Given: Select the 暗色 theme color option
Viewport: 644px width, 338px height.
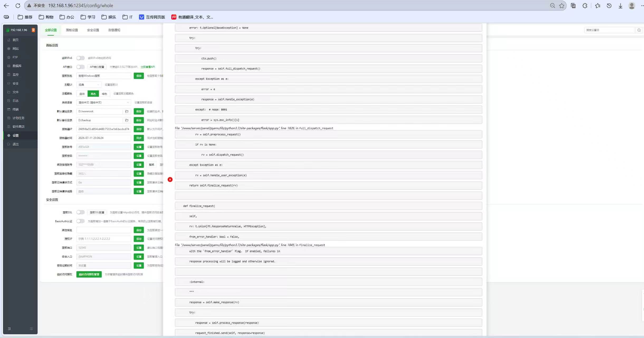Looking at the screenshot, I should 104,94.
